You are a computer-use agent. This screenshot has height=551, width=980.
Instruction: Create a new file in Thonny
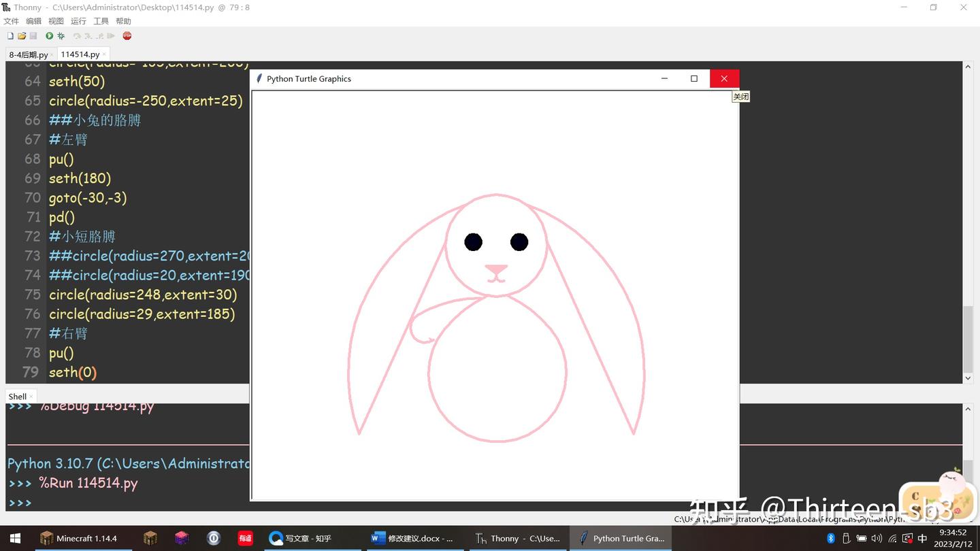click(x=10, y=36)
